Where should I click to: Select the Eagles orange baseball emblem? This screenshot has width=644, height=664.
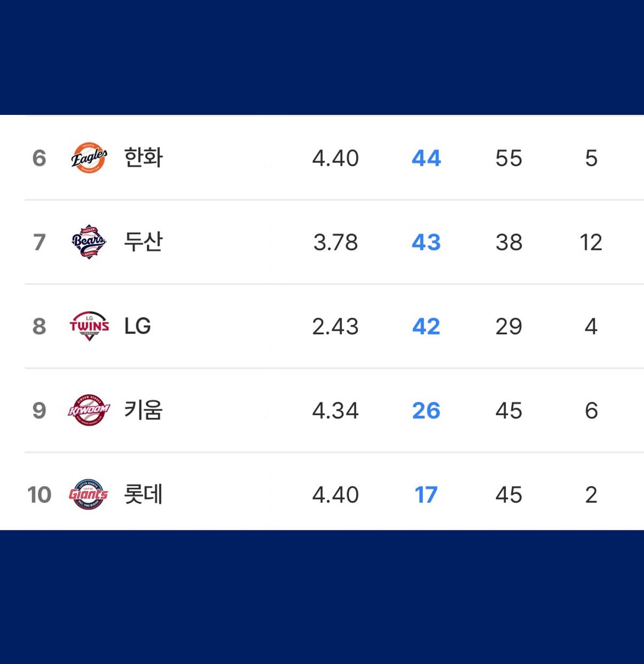click(x=89, y=157)
